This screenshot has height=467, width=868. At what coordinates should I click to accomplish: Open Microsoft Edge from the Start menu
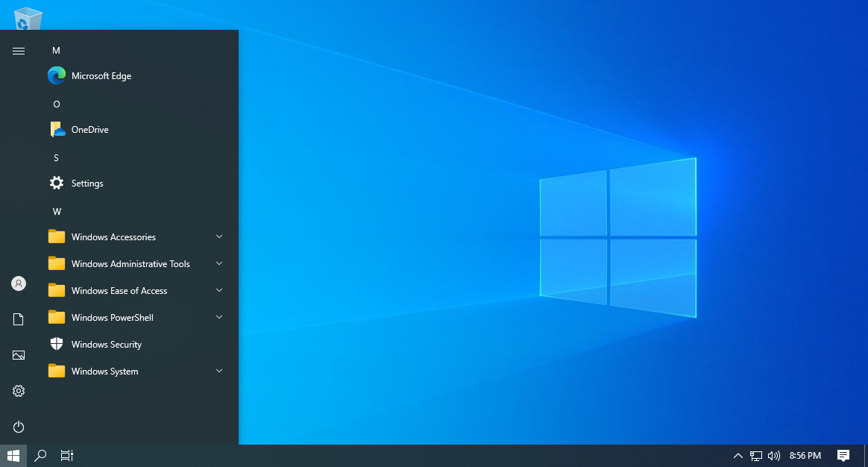coord(137,76)
